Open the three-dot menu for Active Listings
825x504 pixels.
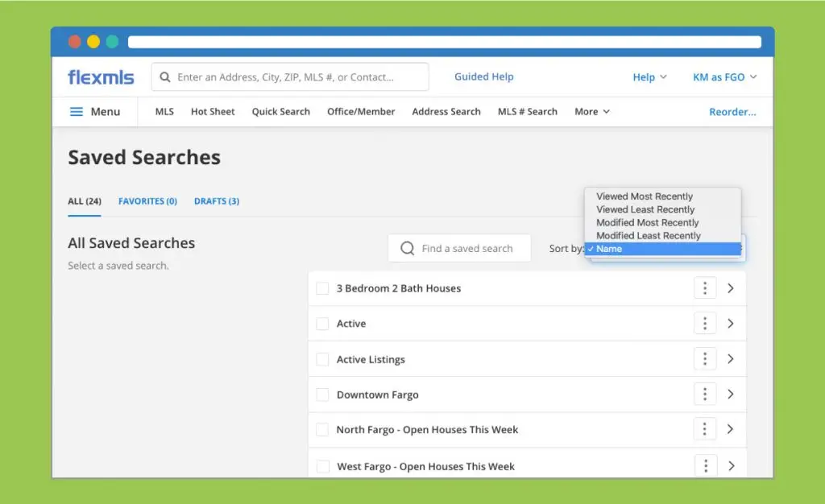(x=705, y=359)
